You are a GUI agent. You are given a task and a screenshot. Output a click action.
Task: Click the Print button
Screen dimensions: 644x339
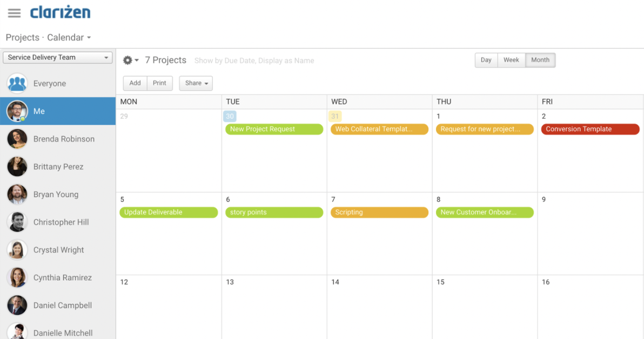click(159, 83)
